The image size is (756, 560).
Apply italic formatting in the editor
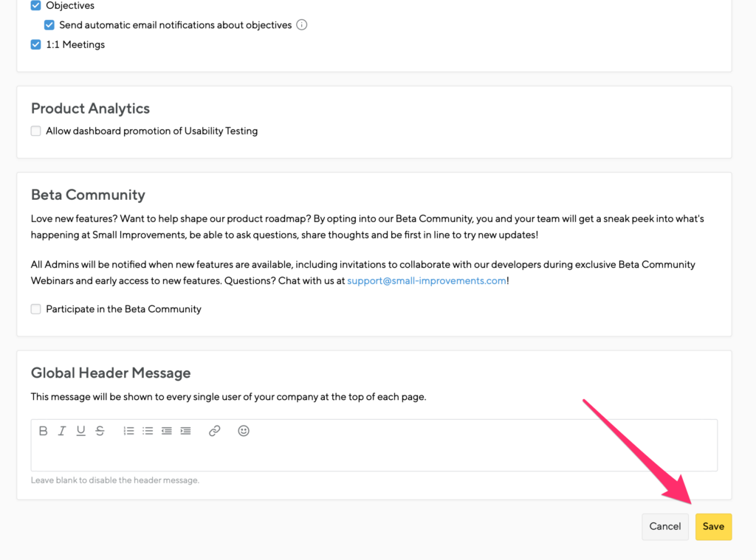(x=62, y=431)
